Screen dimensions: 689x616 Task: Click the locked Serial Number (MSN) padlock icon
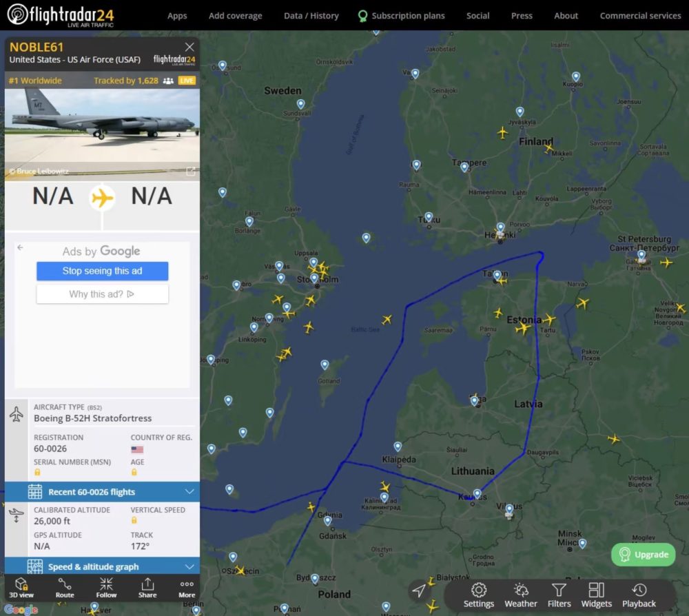(x=37, y=472)
